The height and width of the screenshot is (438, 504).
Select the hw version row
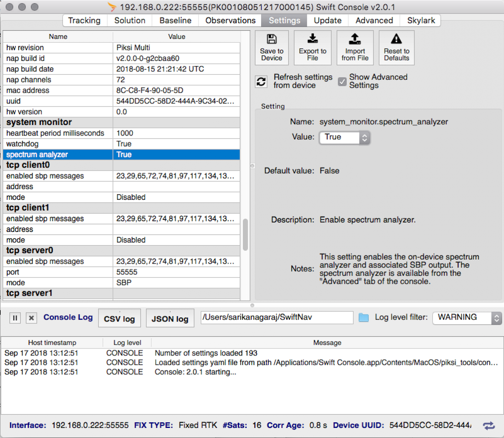(122, 112)
